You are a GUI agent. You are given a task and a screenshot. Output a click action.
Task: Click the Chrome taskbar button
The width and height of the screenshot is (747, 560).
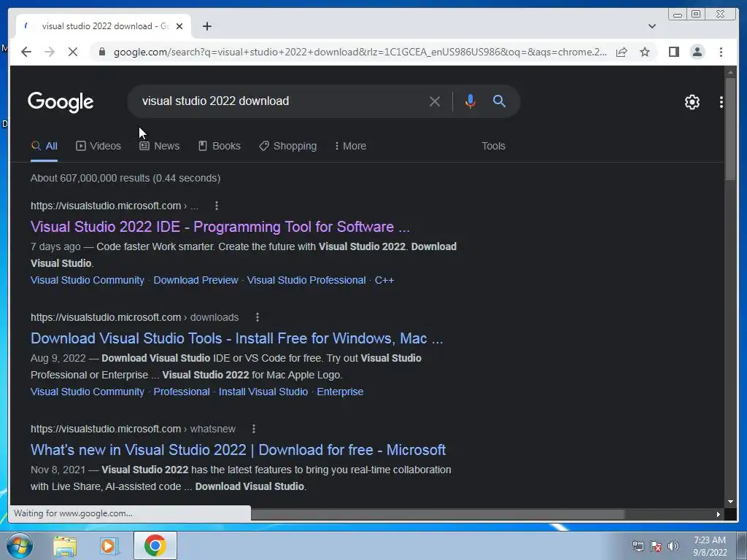(155, 545)
